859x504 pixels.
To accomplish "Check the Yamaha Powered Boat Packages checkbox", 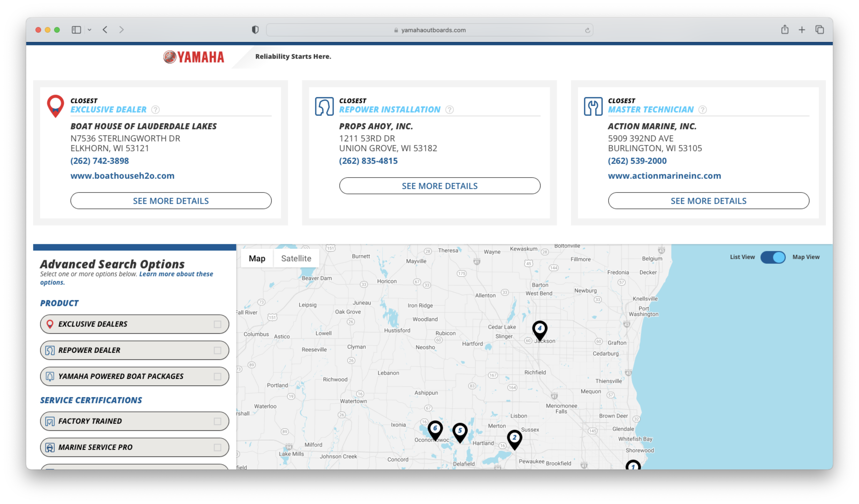I will pos(218,377).
